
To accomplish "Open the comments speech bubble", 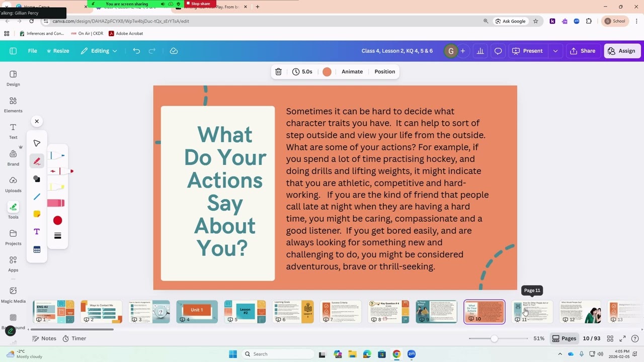I will click(x=498, y=51).
